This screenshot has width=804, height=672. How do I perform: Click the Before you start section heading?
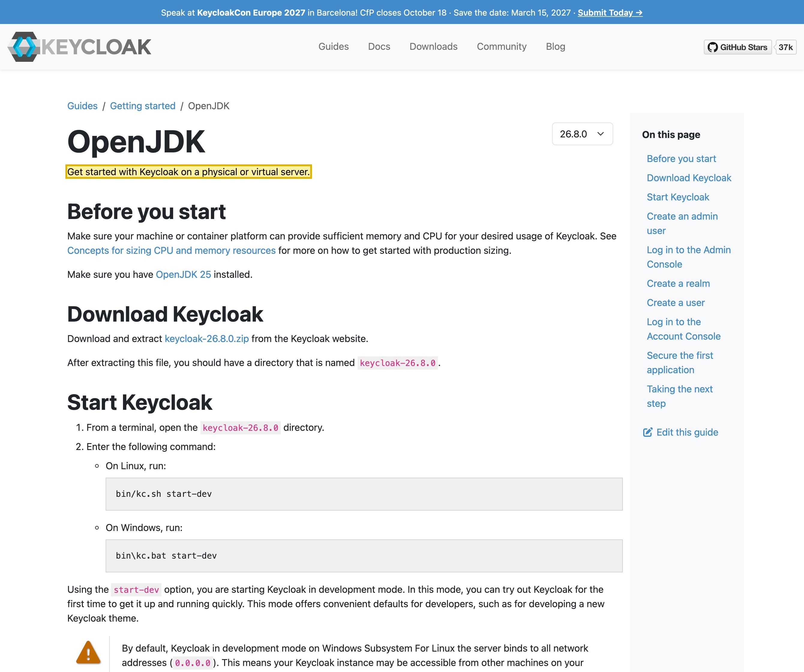pos(146,212)
